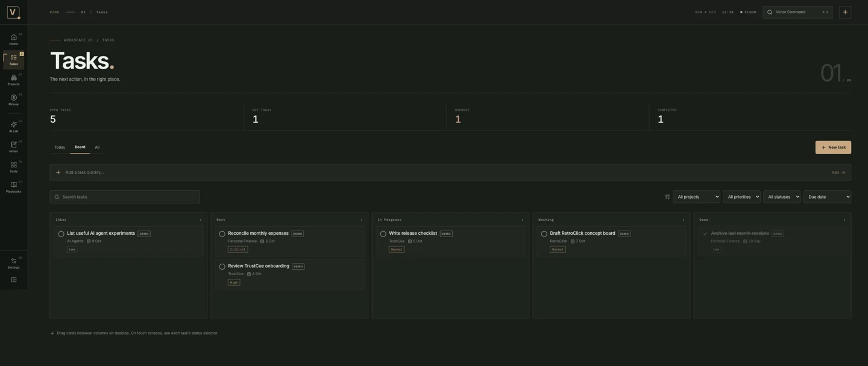Click calendar icon on Draft RetroClick concept board

click(573, 241)
